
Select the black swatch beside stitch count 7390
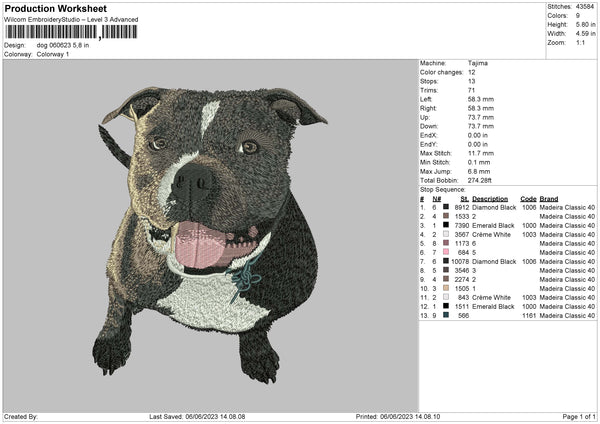click(446, 225)
